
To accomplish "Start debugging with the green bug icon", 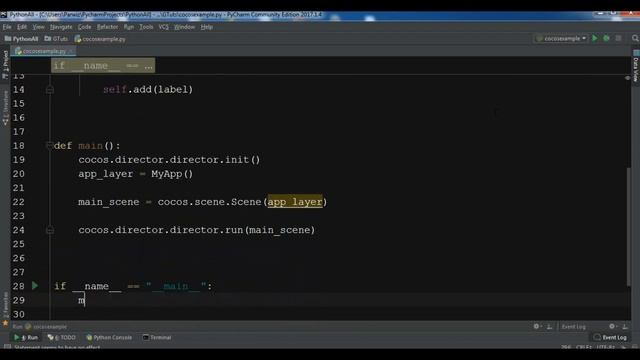I will [607, 38].
